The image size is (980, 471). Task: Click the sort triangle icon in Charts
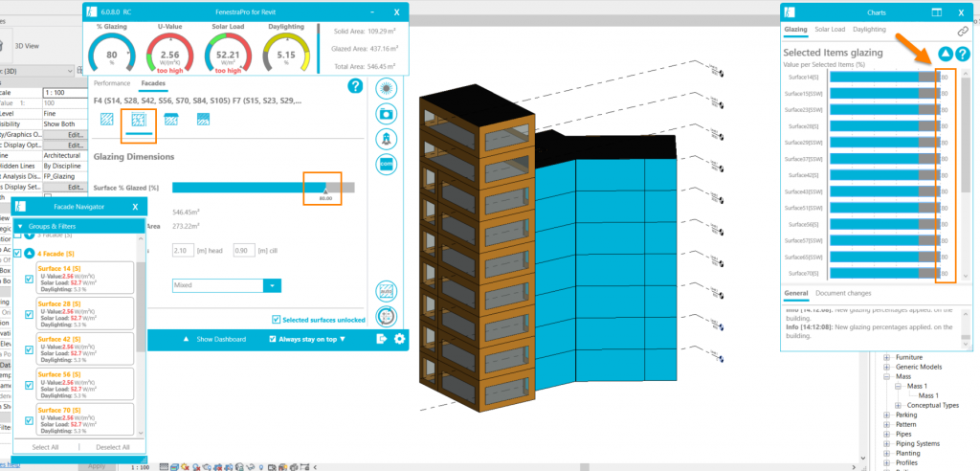(x=946, y=54)
